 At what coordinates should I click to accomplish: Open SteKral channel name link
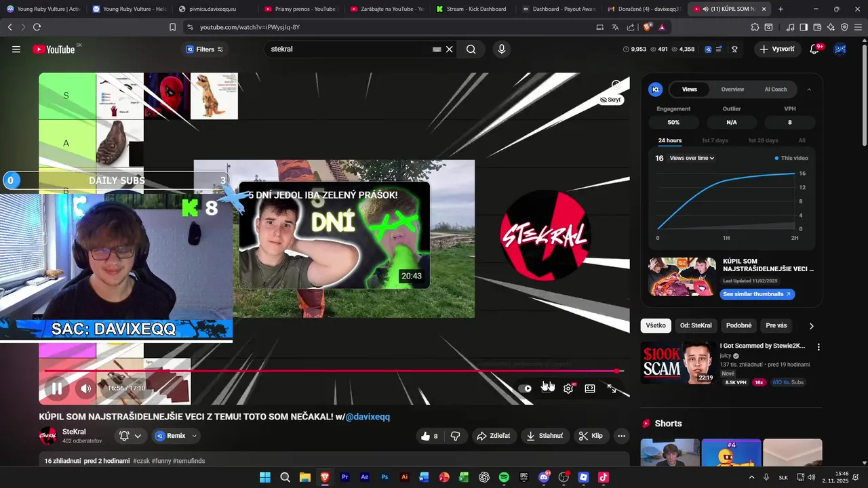(74, 432)
